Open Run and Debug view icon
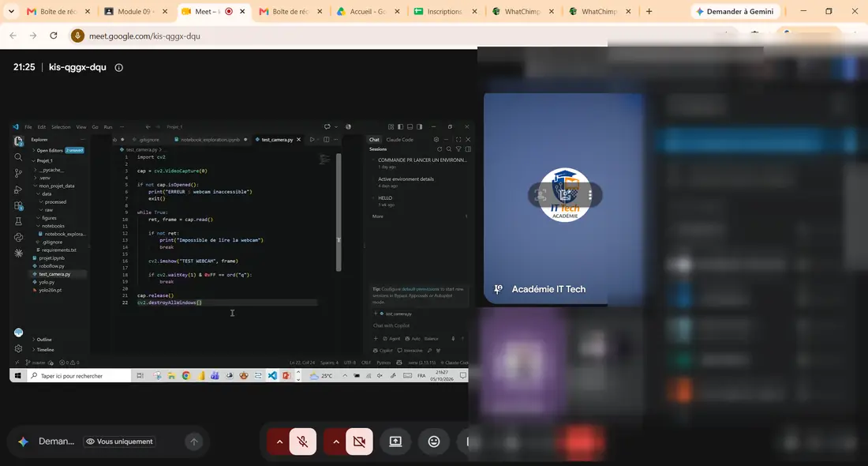Viewport: 868px width, 466px height. click(x=18, y=190)
